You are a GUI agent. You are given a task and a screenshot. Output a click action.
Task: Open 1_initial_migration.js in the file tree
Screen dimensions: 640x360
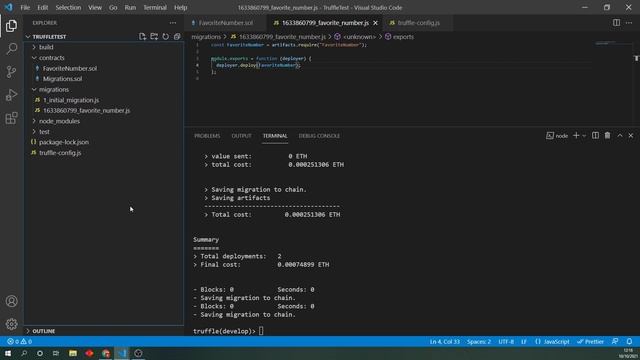(71, 100)
